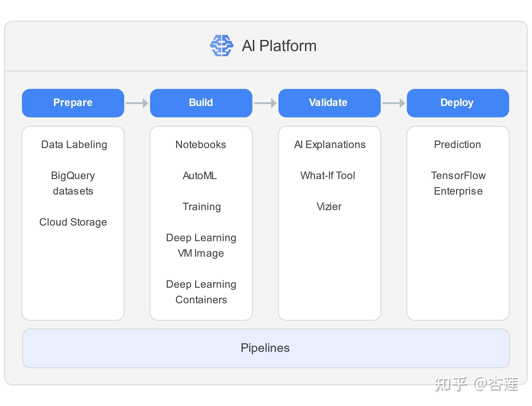Viewport: 532px width, 406px height.
Task: Click BigQuery datasets entry
Action: [73, 183]
